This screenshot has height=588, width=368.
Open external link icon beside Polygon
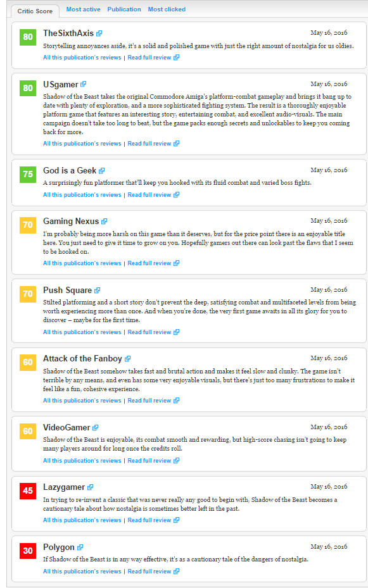pyautogui.click(x=80, y=547)
